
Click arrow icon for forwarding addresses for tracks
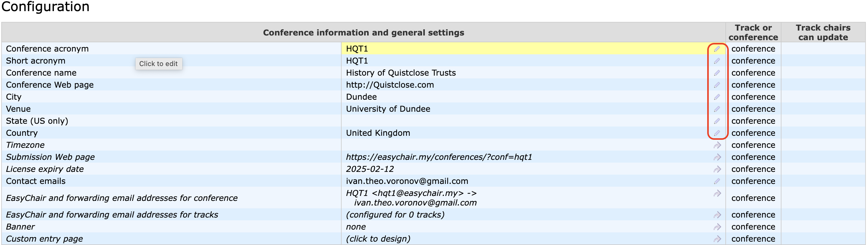717,215
